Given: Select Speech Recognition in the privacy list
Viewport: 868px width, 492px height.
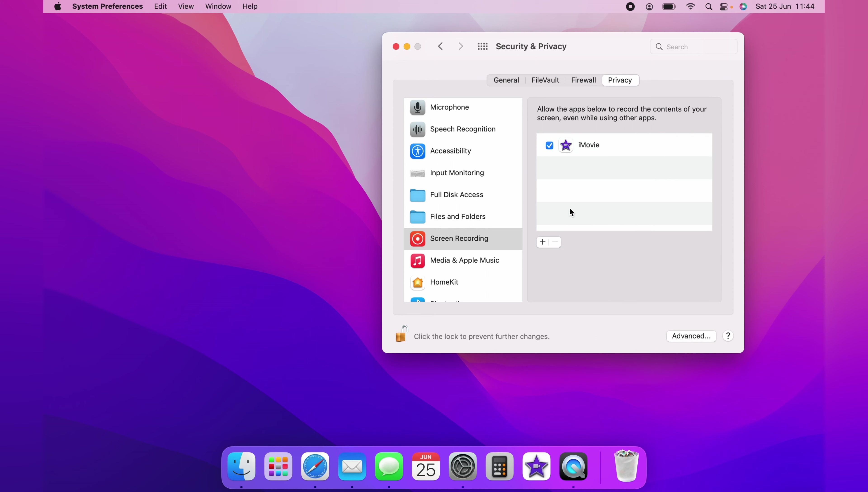Looking at the screenshot, I should click(463, 129).
